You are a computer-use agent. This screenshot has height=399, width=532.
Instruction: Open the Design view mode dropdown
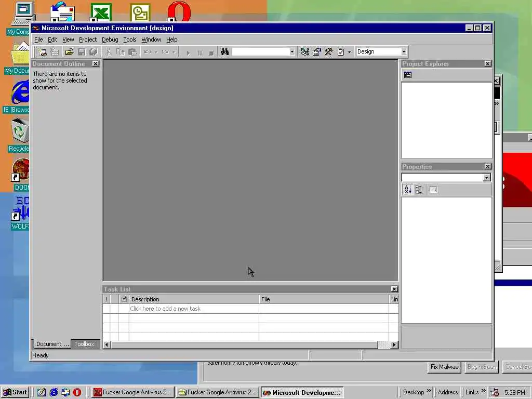[x=404, y=51]
